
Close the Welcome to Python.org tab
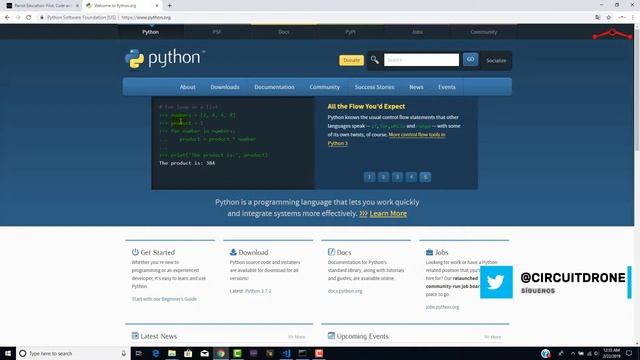[157, 6]
